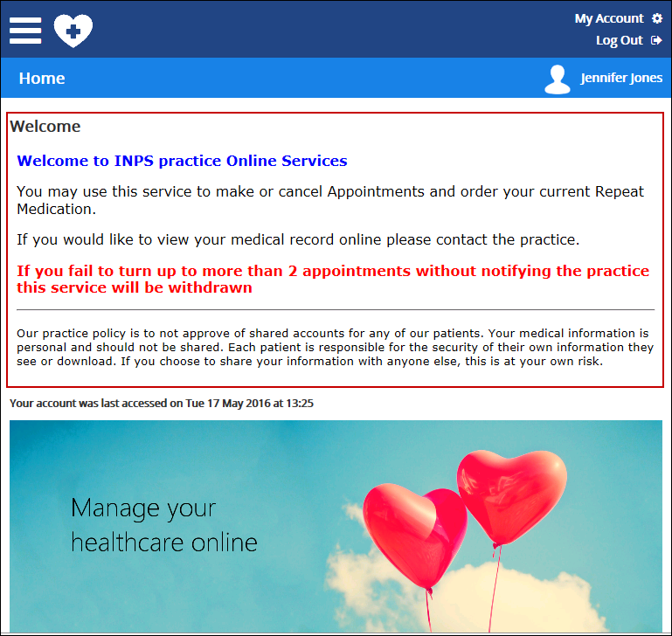Viewport: 672px width, 636px height.
Task: Click the red missed appointments warning text
Action: click(x=332, y=279)
